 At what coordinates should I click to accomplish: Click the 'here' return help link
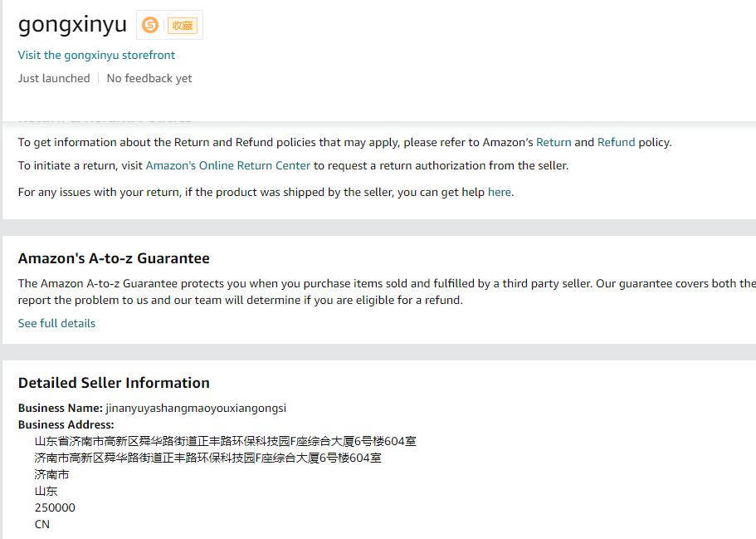499,192
